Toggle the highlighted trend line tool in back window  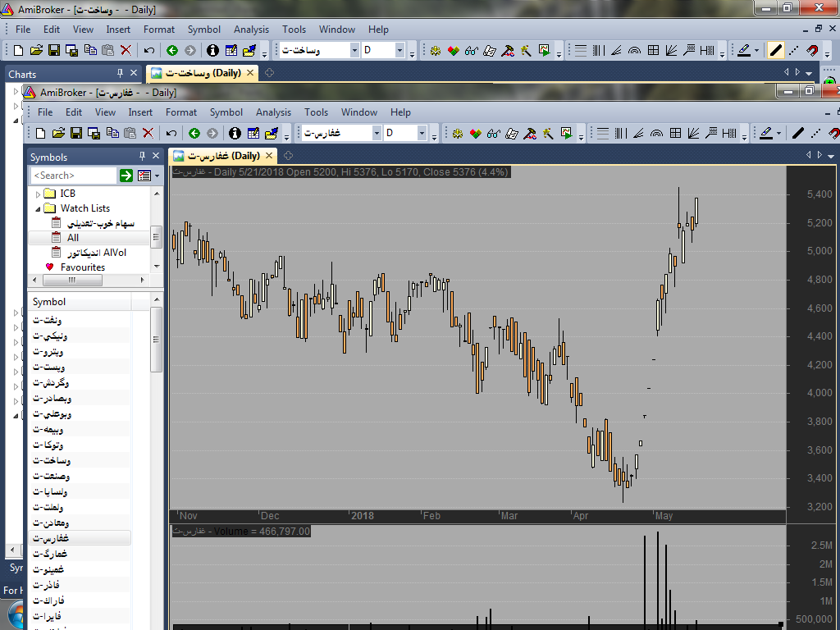click(x=775, y=50)
